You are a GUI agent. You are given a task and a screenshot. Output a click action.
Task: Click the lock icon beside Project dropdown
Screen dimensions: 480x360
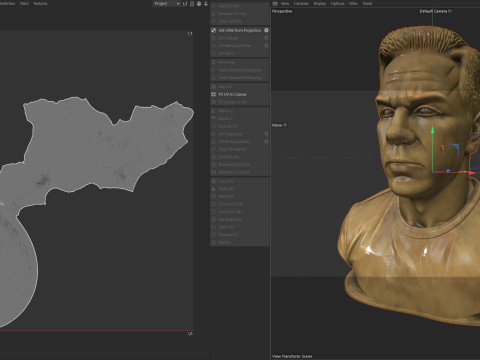tap(192, 4)
